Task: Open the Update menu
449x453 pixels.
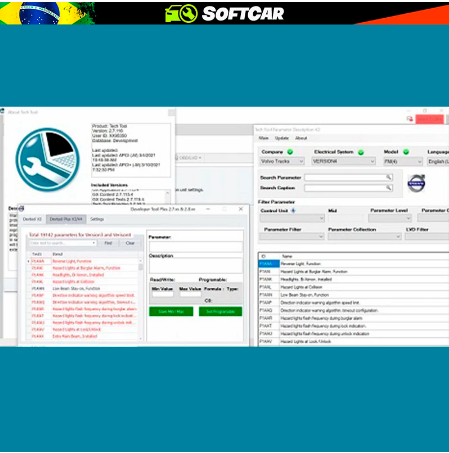Action: click(282, 138)
